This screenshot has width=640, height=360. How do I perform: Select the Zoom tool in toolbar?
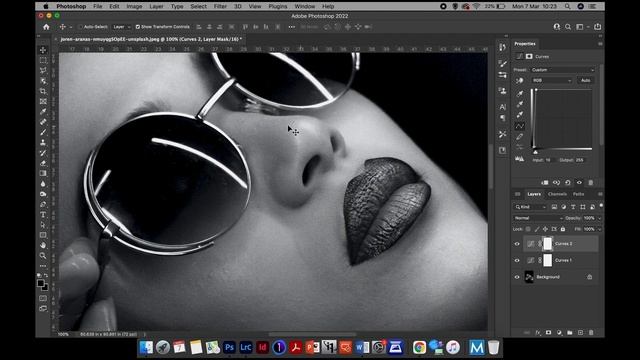click(x=43, y=256)
